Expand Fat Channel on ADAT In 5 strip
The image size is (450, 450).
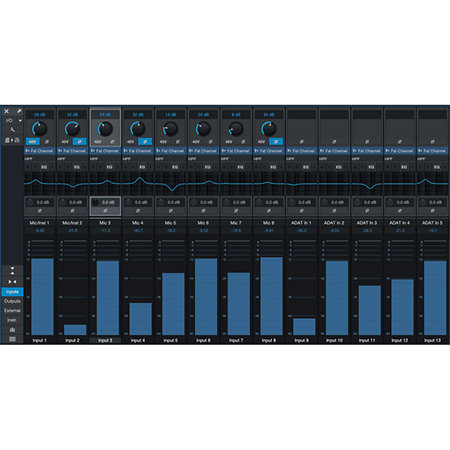[432, 151]
